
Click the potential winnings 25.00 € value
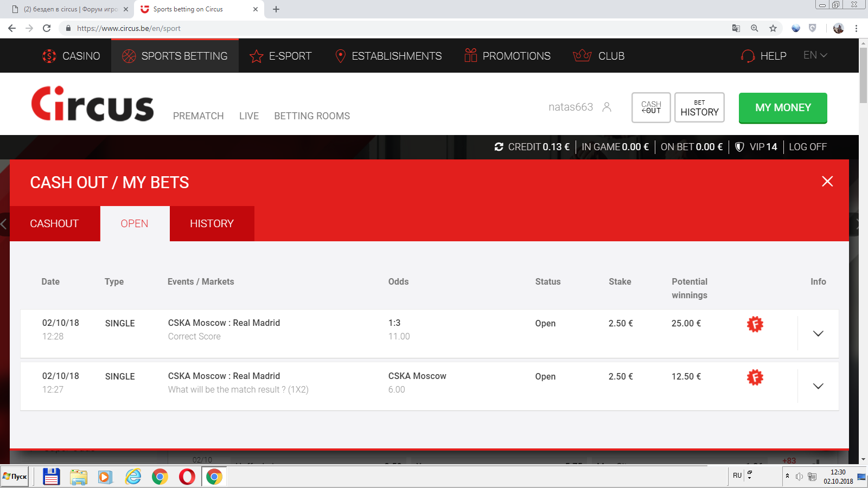coord(686,323)
